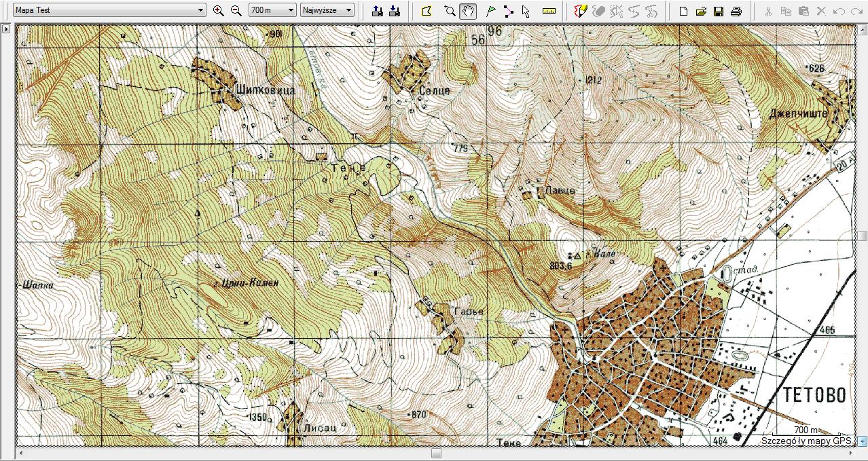868x461 pixels.
Task: Open the 700 m zoom scale dropdown
Action: click(x=272, y=10)
